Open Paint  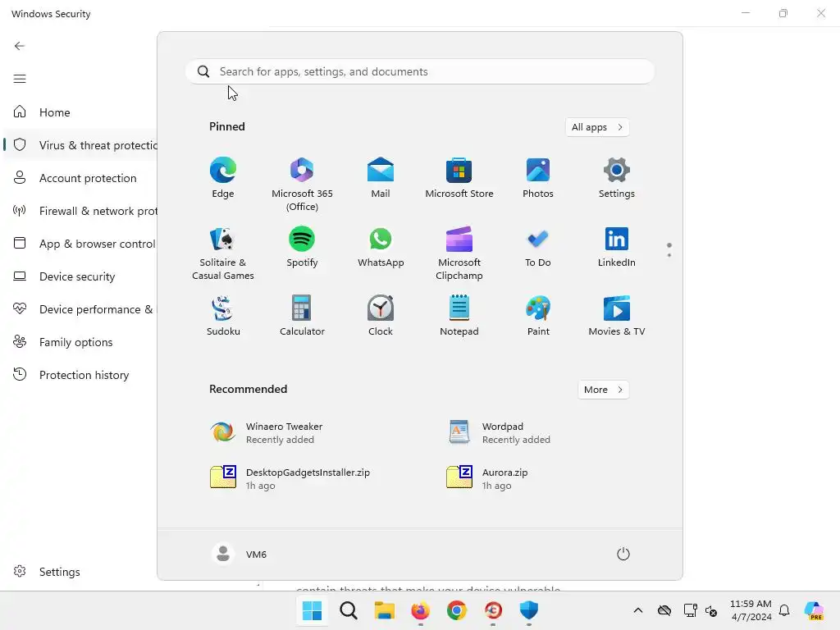click(x=538, y=316)
